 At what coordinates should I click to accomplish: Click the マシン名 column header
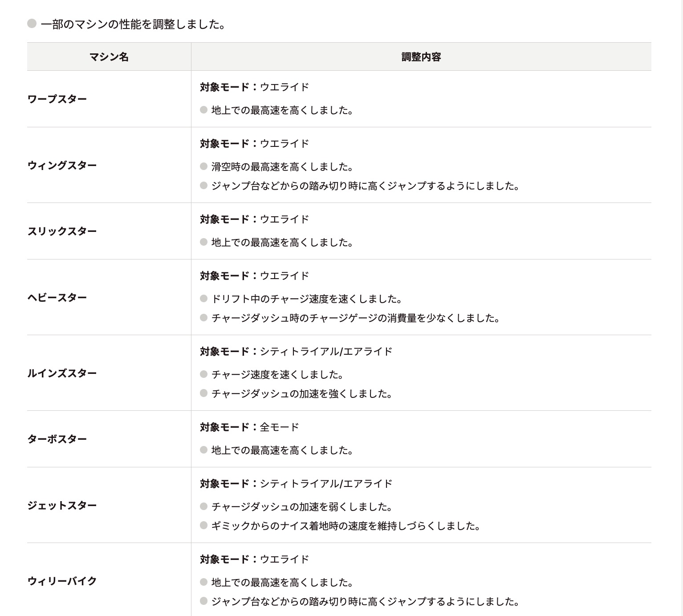click(109, 57)
